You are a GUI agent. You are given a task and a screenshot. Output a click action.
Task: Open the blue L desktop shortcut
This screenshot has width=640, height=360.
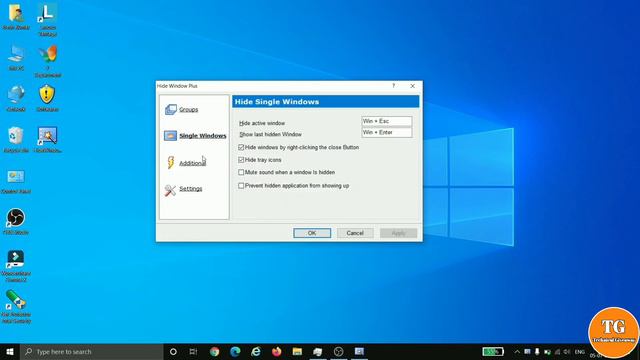click(x=47, y=20)
